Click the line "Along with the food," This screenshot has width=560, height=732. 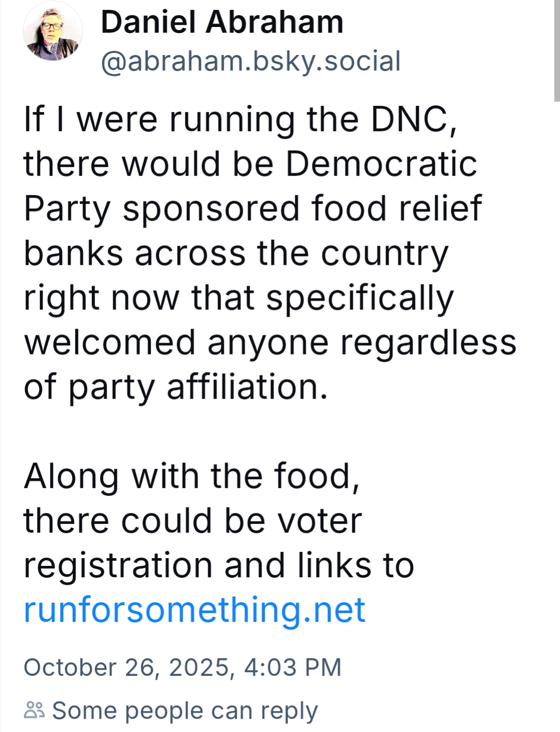192,476
